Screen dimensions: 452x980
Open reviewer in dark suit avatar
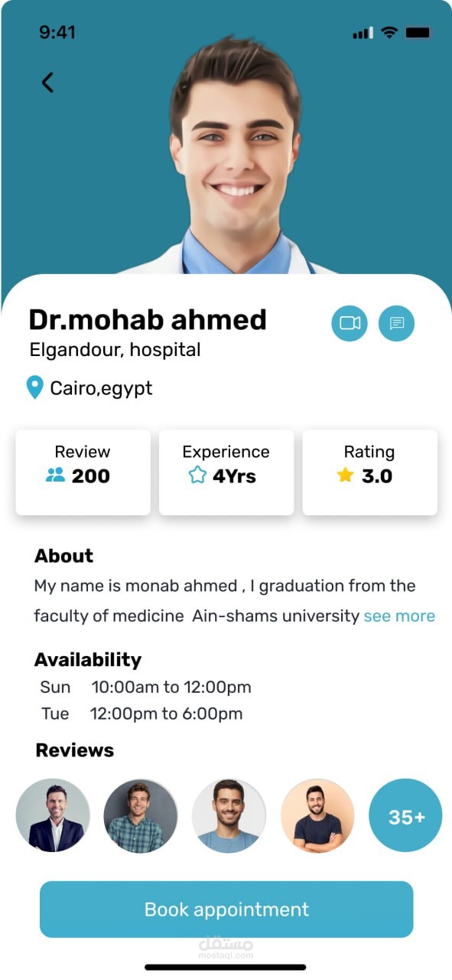(x=53, y=816)
